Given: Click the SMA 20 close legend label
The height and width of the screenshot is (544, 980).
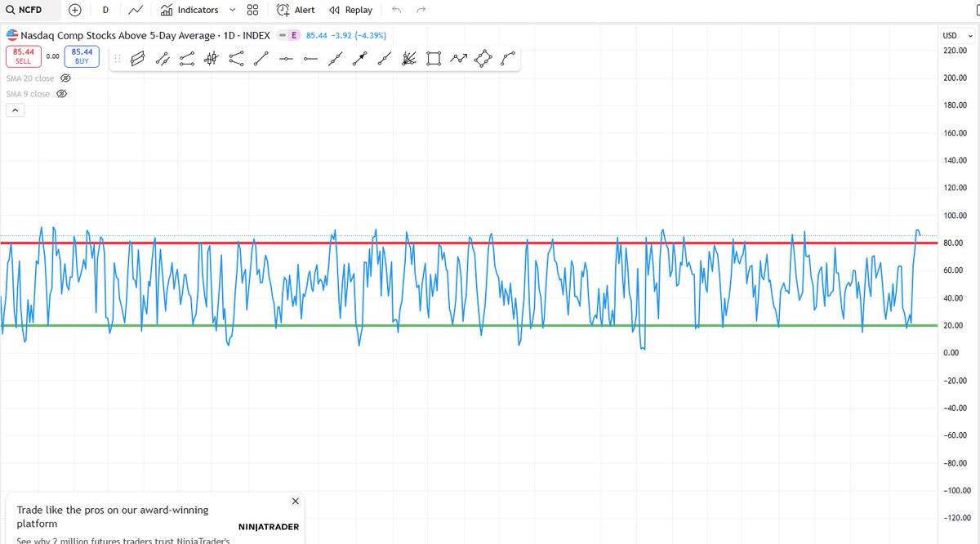Looking at the screenshot, I should (x=30, y=78).
